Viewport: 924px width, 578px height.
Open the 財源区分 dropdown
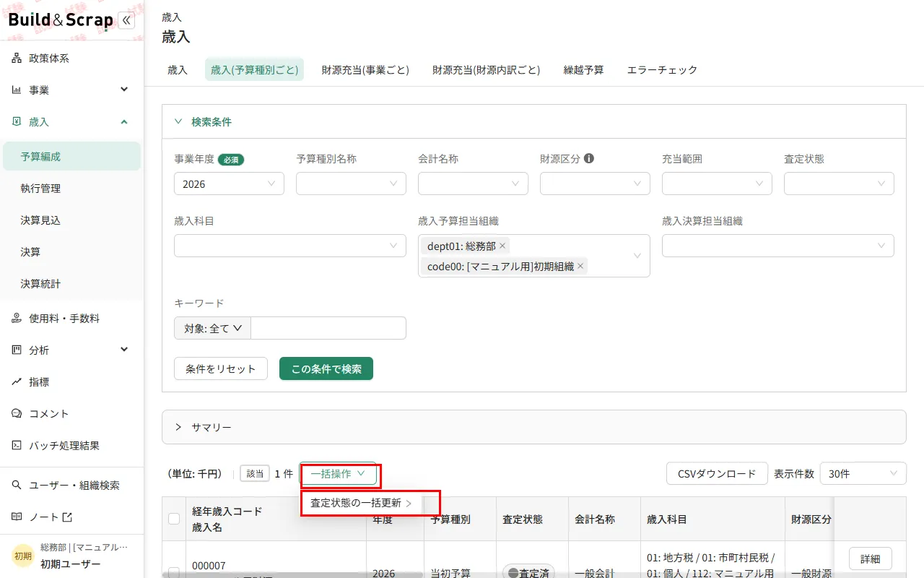click(595, 184)
